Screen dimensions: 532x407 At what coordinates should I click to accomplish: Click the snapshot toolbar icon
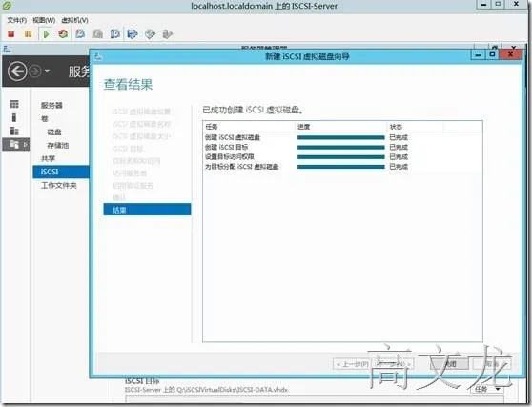click(80, 34)
